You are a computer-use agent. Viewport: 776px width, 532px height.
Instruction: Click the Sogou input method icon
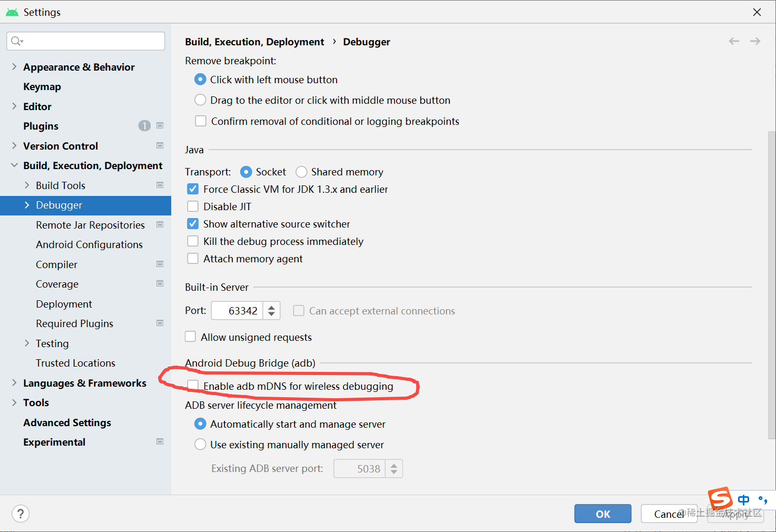720,498
